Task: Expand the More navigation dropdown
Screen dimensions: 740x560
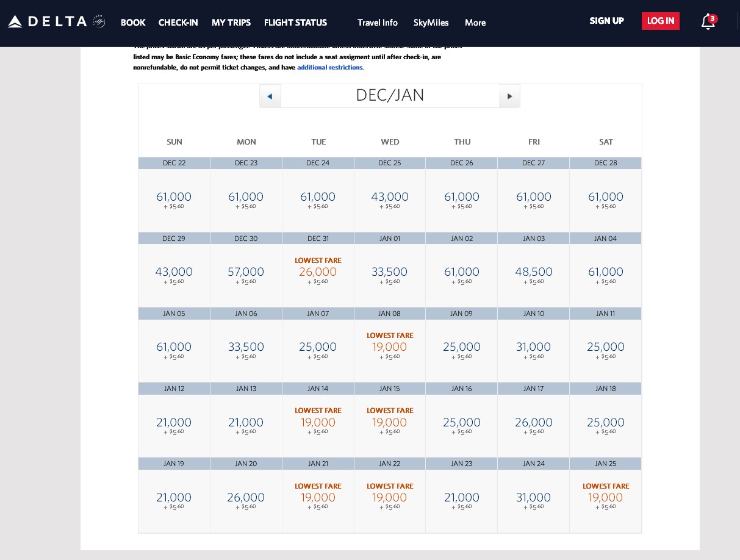Action: pyautogui.click(x=475, y=23)
